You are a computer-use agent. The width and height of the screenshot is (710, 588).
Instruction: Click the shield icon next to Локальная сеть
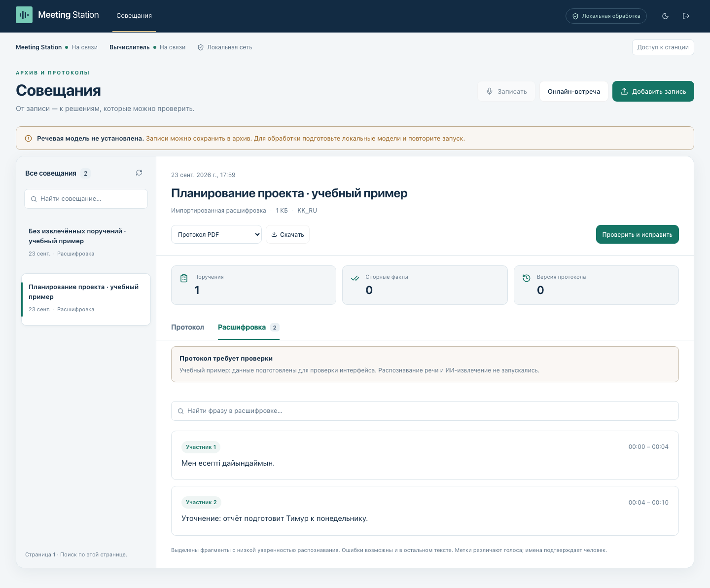[x=201, y=47]
